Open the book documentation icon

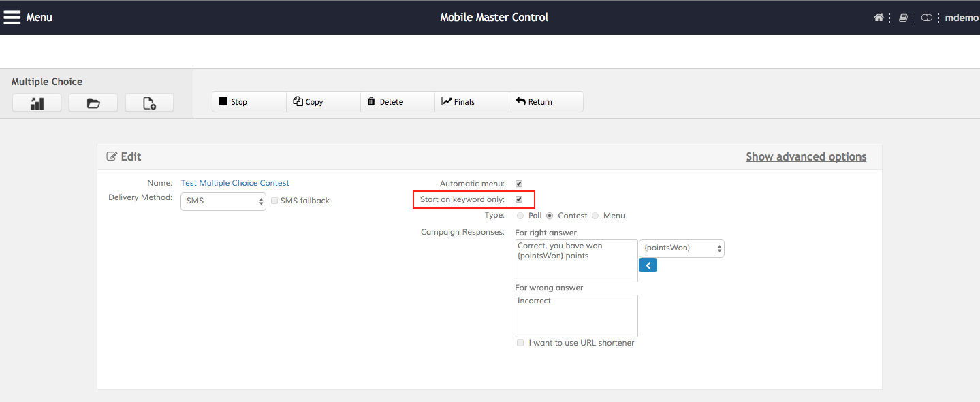tap(903, 18)
